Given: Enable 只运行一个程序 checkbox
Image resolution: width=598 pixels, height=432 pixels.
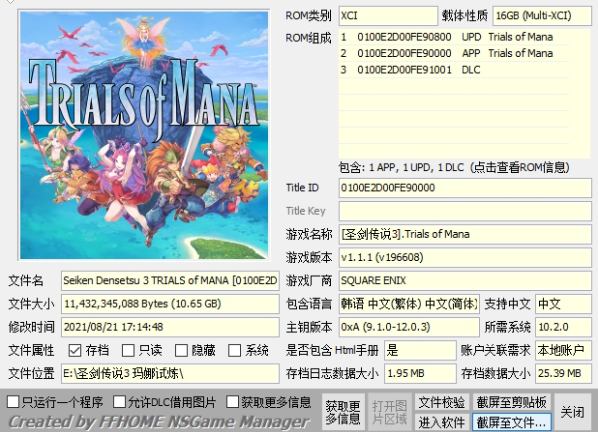Looking at the screenshot, I should pos(13,402).
